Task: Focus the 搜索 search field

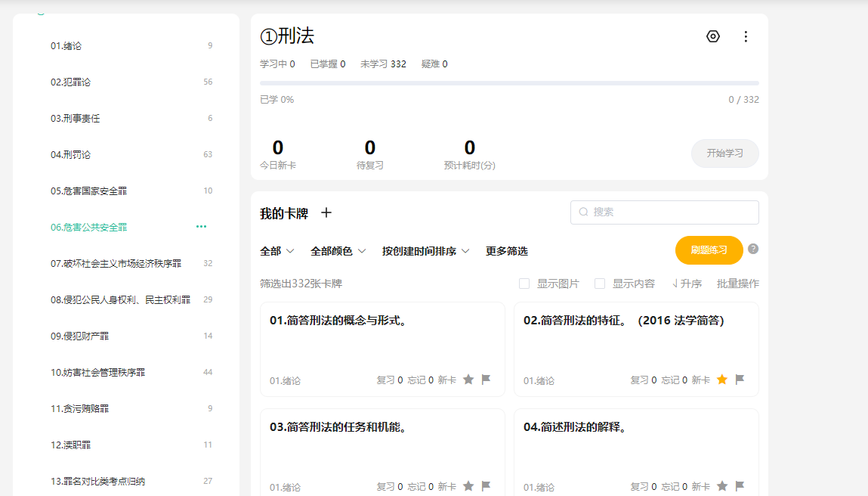Action: pyautogui.click(x=664, y=212)
